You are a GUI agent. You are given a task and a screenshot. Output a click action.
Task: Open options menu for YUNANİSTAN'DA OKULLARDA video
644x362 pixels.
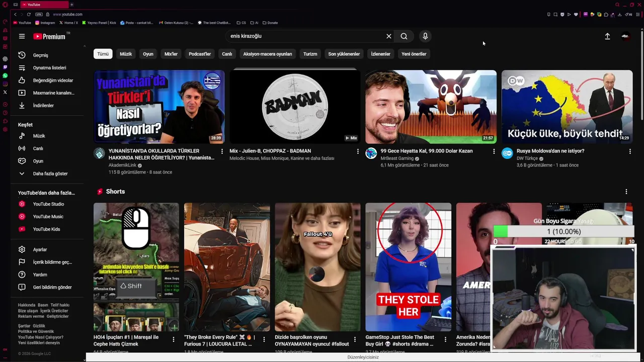tap(222, 151)
